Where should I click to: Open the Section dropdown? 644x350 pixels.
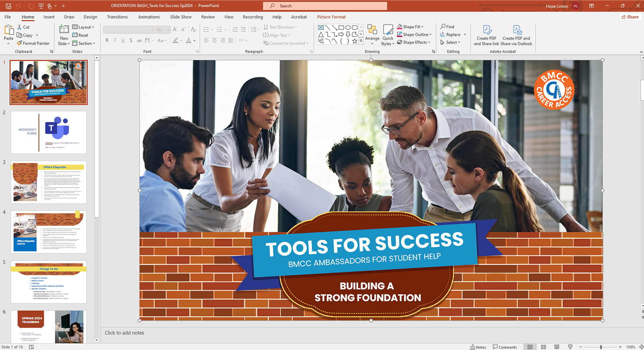click(84, 43)
